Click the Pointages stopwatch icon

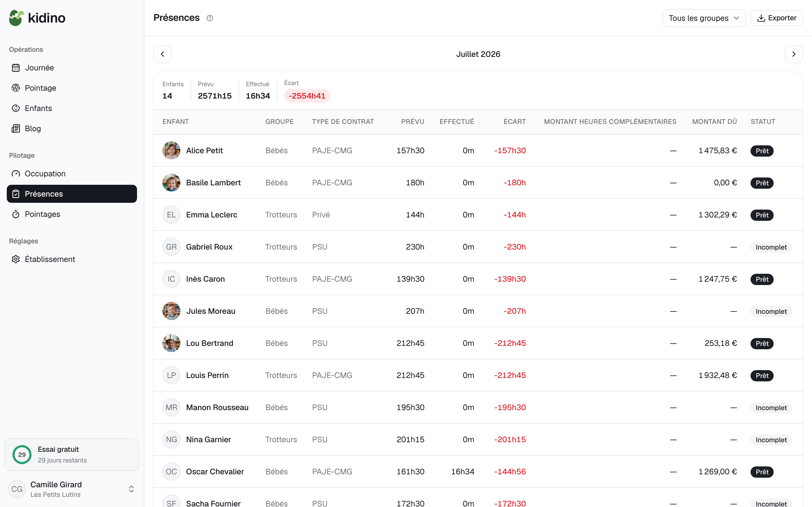16,214
